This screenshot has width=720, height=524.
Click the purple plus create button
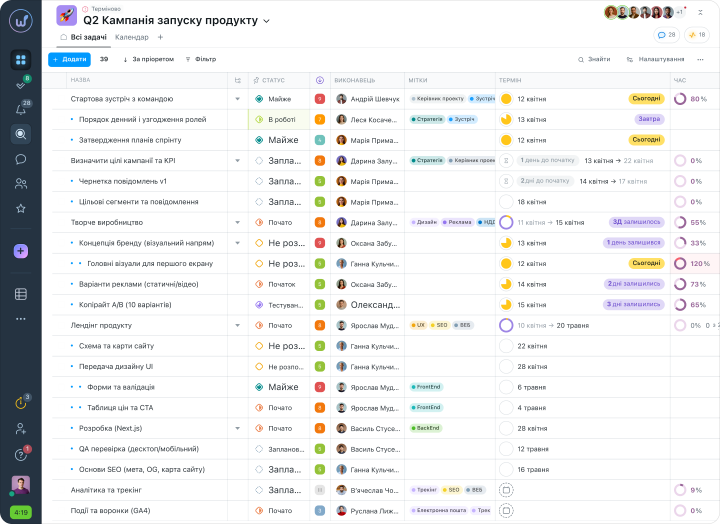(21, 251)
